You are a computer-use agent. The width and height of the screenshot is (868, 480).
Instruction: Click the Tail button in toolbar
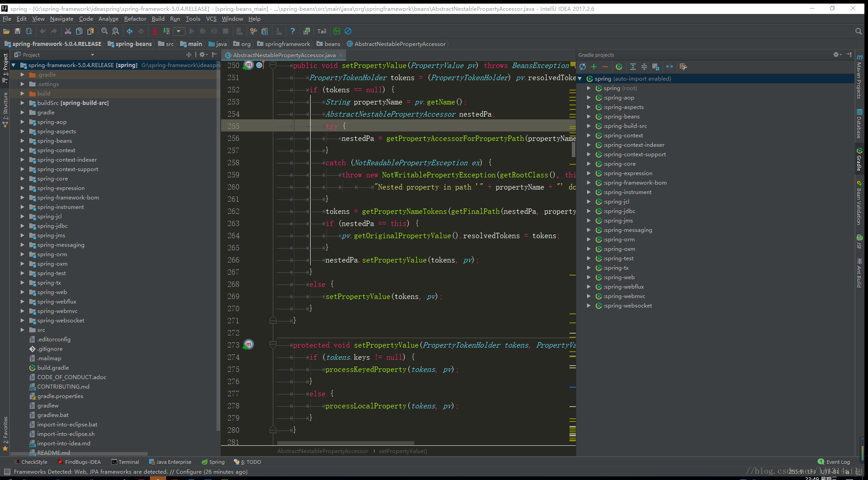click(x=321, y=31)
